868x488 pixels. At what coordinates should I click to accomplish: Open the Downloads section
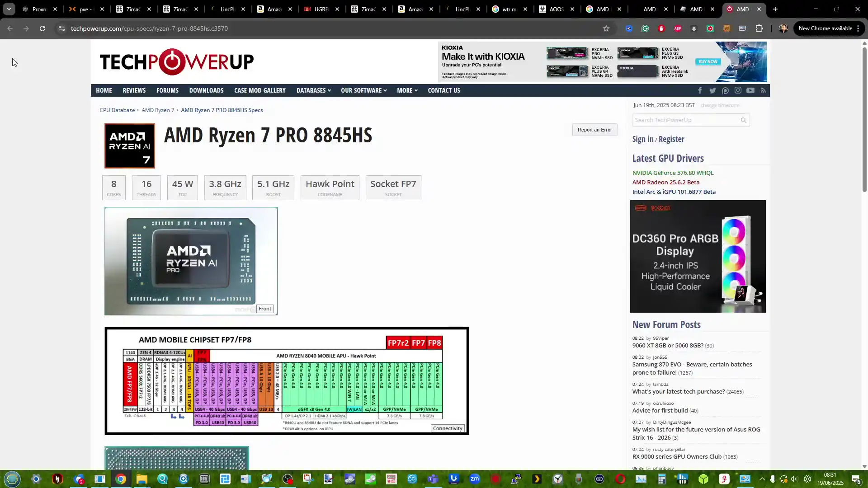coord(206,90)
